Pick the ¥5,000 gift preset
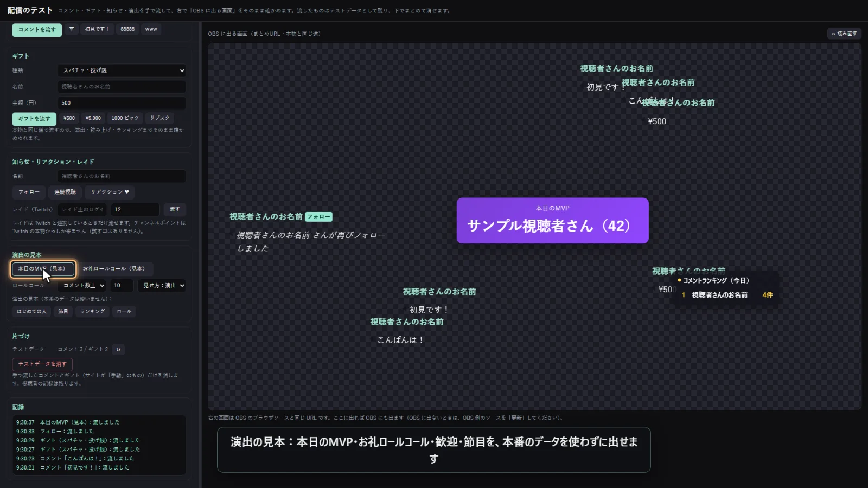868x488 pixels. click(x=93, y=118)
